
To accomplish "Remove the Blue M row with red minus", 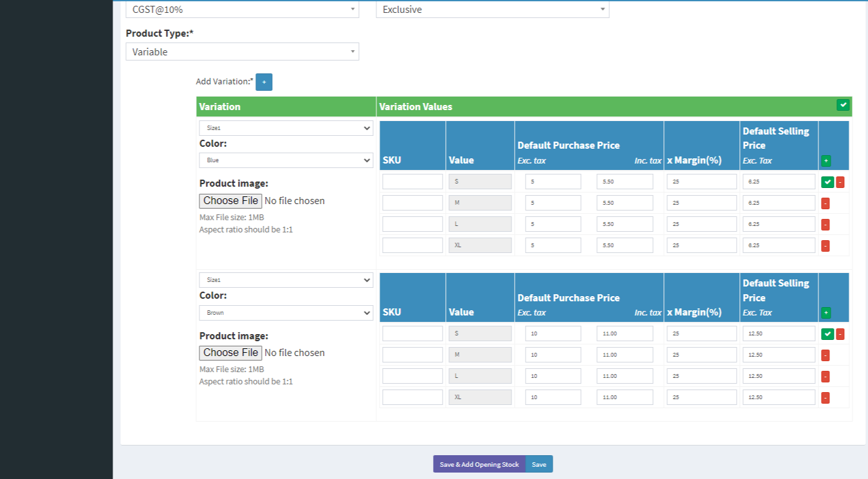I will click(x=826, y=203).
